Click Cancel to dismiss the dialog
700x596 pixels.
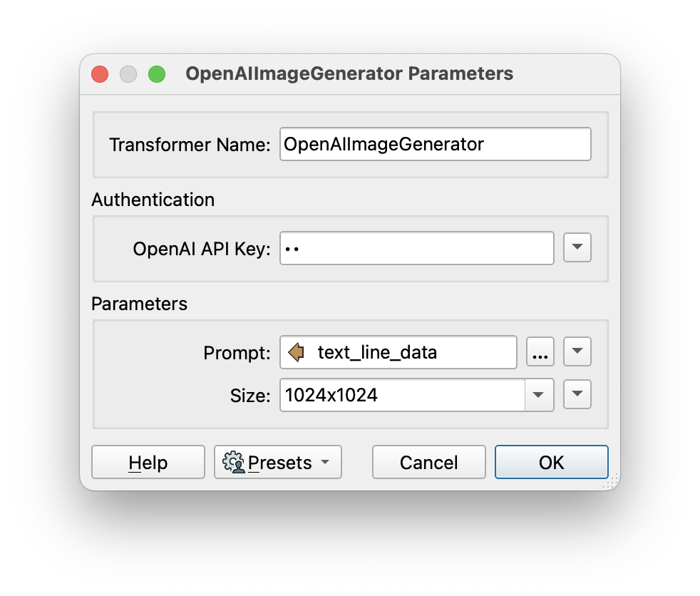pos(428,462)
